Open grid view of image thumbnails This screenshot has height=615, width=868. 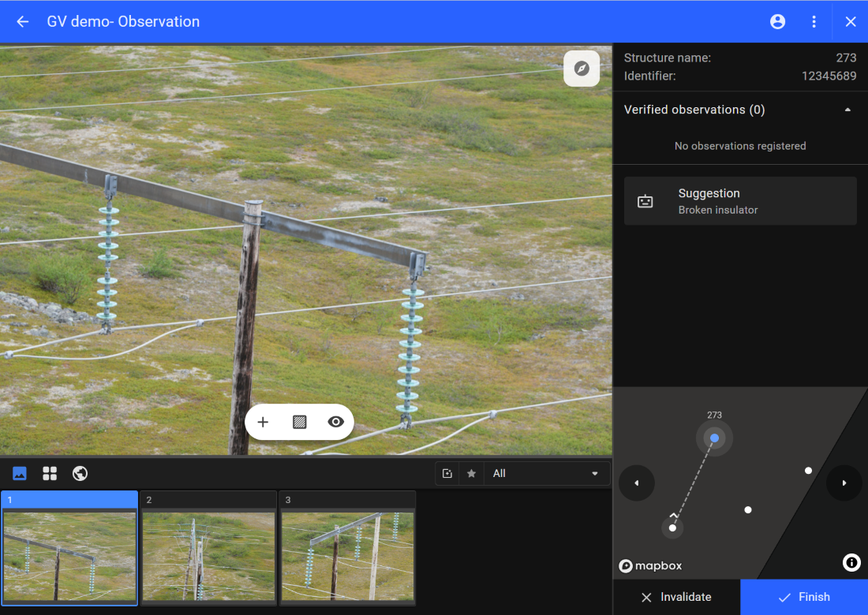(50, 473)
